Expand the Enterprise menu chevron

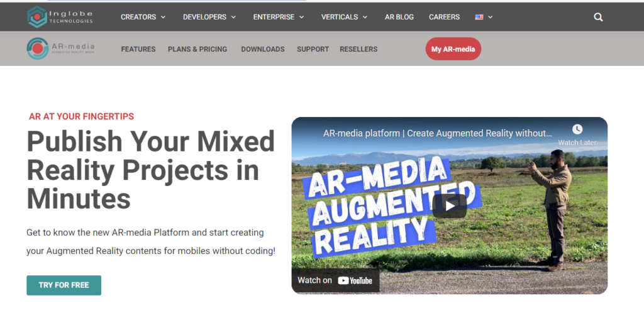tap(301, 17)
